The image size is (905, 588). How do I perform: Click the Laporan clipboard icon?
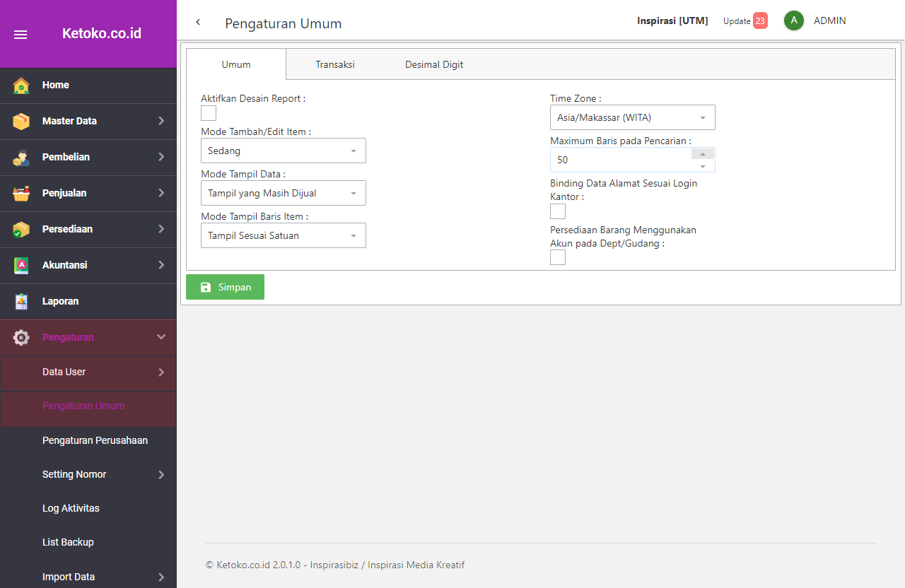[21, 302]
